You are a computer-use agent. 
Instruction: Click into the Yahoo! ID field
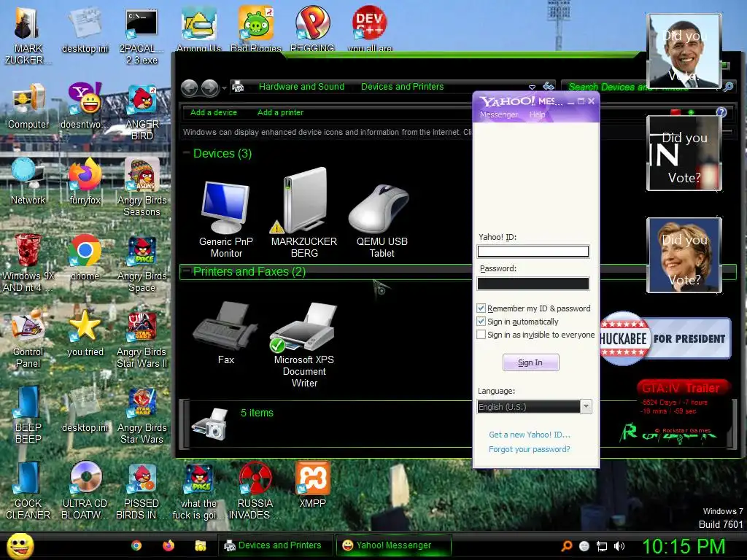point(533,252)
